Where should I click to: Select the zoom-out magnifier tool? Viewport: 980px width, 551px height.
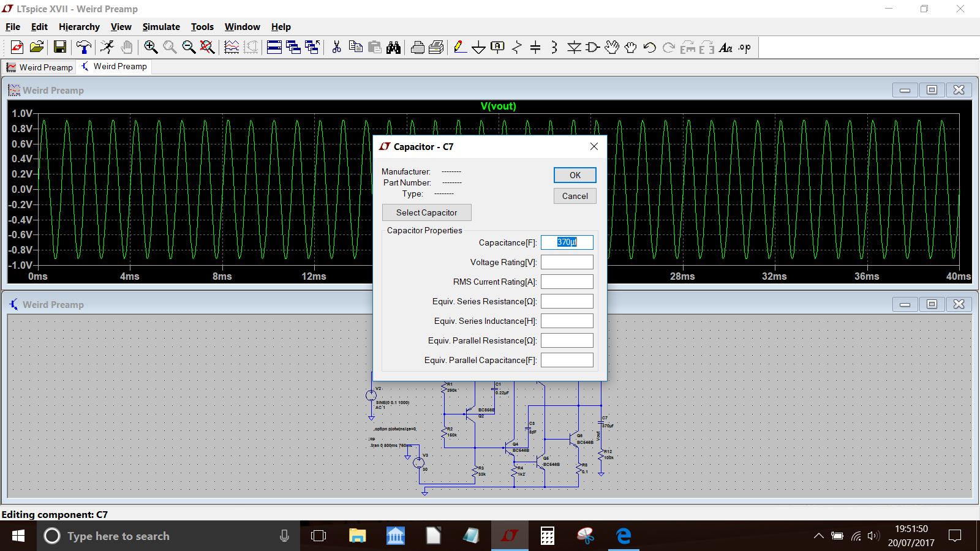(189, 47)
